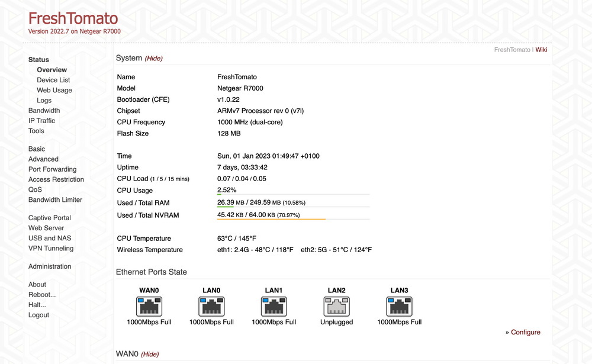592x364 pixels.
Task: Click Halt... in the sidebar
Action: coord(37,305)
